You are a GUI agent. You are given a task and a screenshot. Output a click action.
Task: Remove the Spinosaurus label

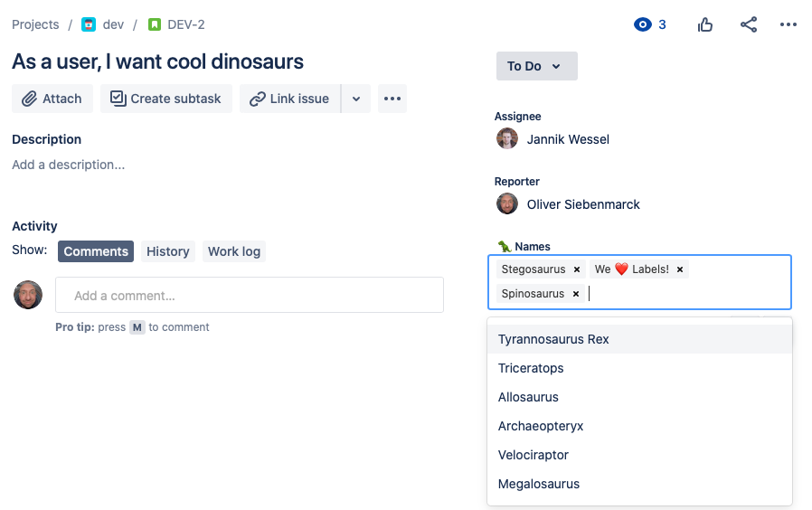click(x=576, y=294)
